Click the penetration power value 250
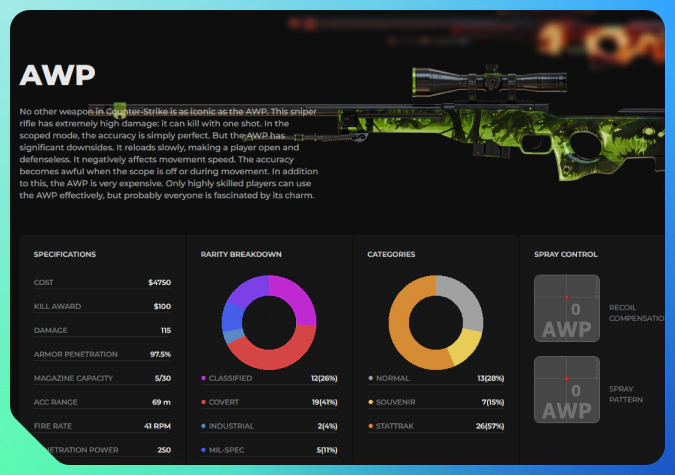The height and width of the screenshot is (475, 675). coord(164,450)
